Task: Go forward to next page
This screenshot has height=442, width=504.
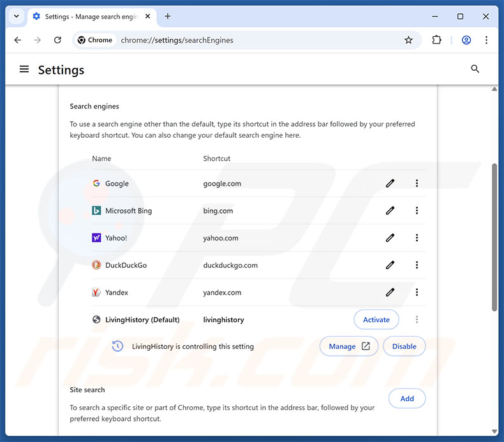Action: tap(38, 40)
